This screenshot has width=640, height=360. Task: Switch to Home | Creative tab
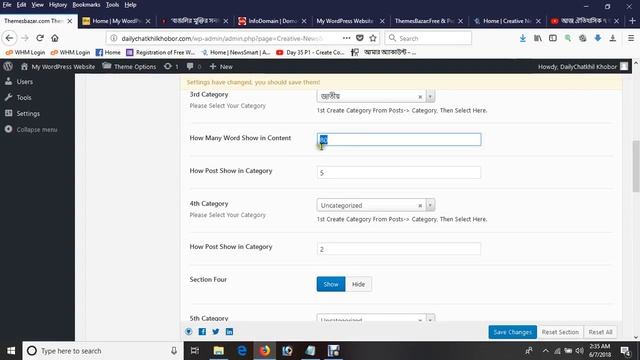[507, 21]
